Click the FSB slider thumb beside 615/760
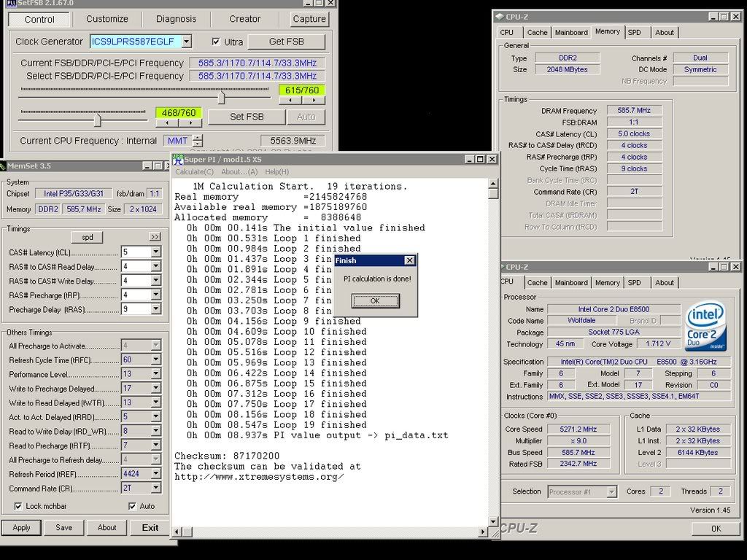Viewport: 747px width, 560px height. pyautogui.click(x=222, y=98)
